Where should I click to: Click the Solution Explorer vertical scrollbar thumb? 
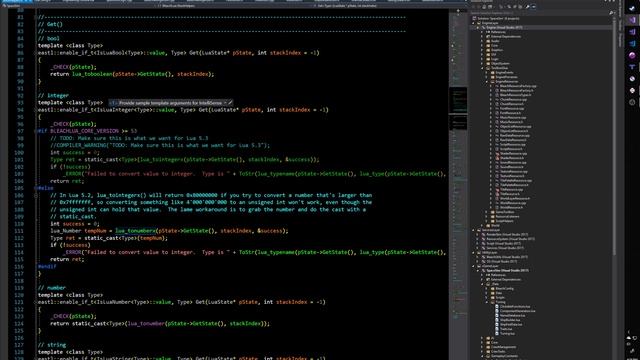click(614, 139)
